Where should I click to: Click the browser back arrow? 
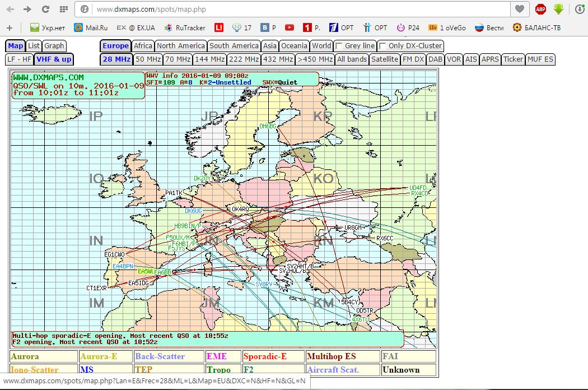(x=10, y=10)
